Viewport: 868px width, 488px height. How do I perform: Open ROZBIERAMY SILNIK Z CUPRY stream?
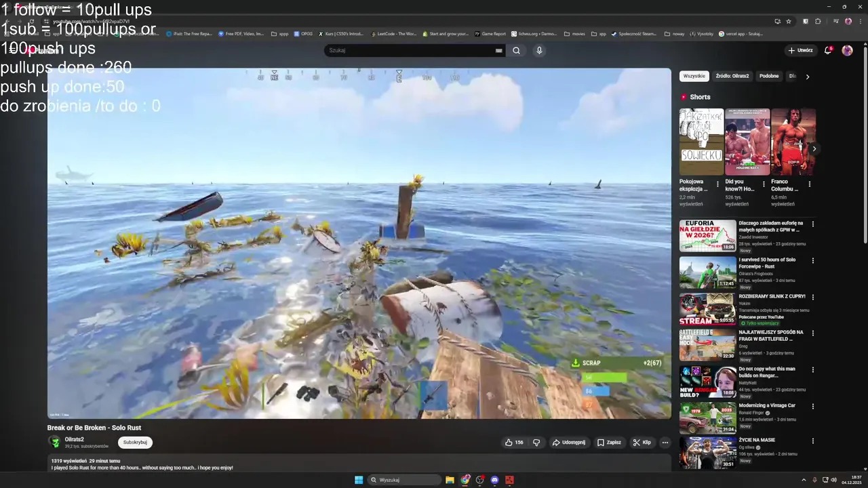point(707,308)
